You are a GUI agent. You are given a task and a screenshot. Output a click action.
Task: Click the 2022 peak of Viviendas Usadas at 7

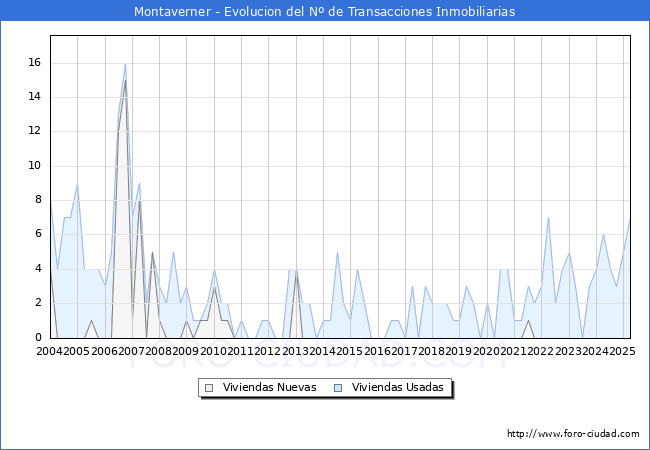(548, 218)
